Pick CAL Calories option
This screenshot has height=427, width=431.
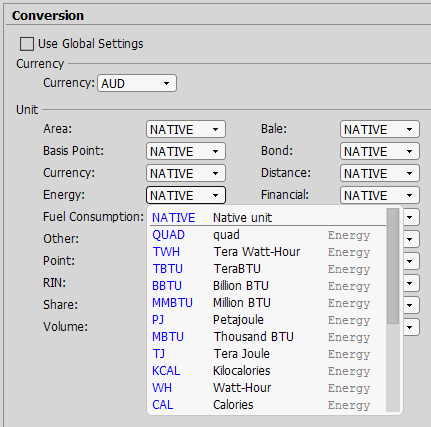click(268, 405)
